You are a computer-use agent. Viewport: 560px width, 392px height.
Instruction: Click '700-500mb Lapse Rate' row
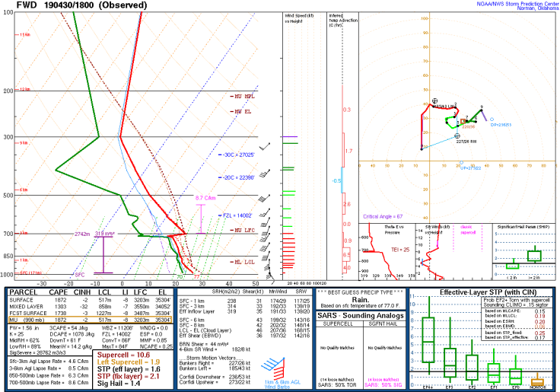tap(49, 383)
